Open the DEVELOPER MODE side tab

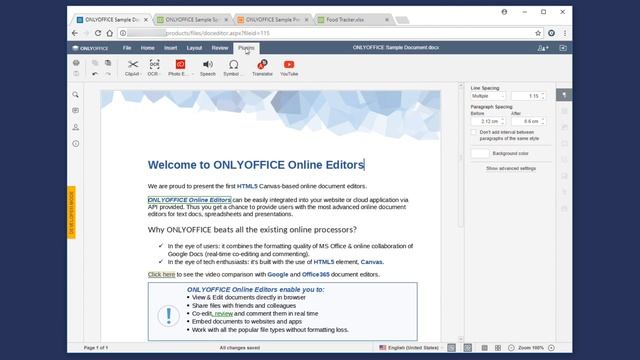click(x=71, y=212)
